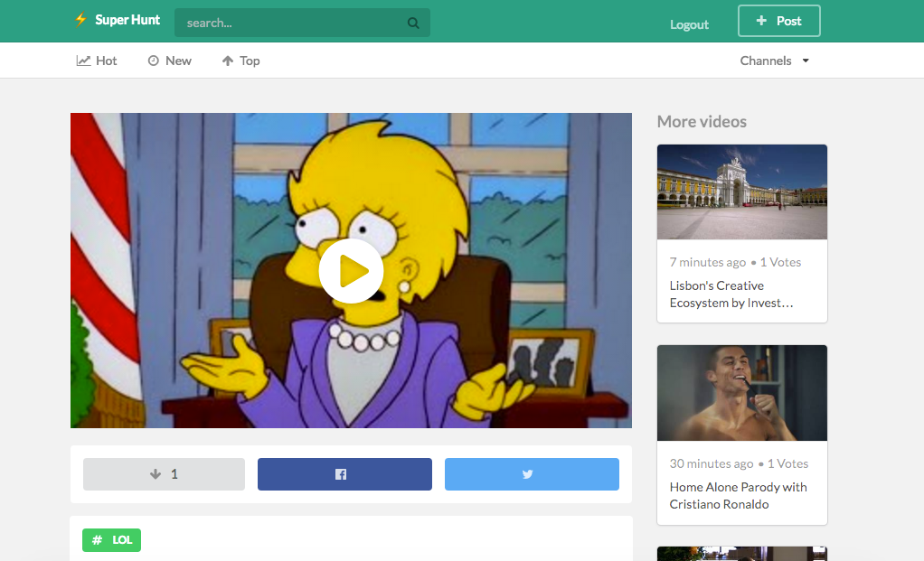924x561 pixels.
Task: Click the '30 minutes ago' timestamp
Action: (712, 463)
